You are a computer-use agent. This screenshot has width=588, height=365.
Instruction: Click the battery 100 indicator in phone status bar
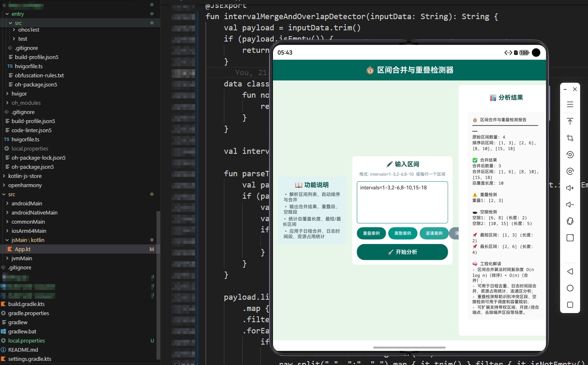pos(524,53)
